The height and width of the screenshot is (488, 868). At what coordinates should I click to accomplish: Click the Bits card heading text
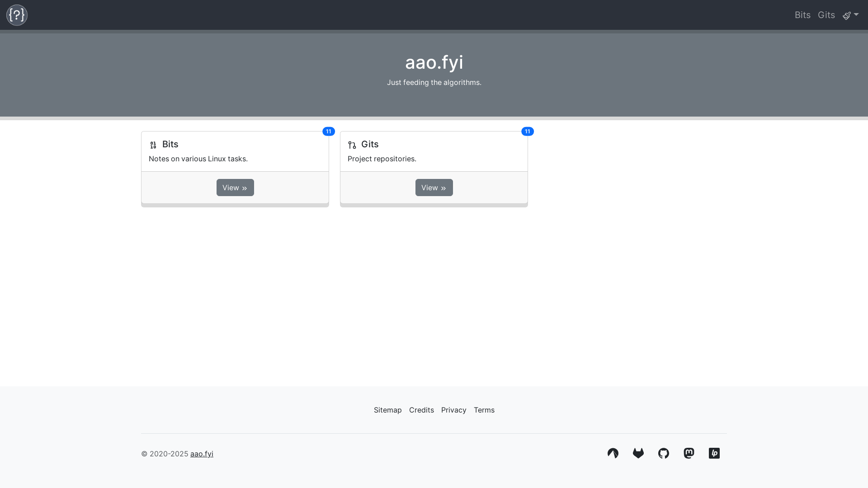point(170,144)
